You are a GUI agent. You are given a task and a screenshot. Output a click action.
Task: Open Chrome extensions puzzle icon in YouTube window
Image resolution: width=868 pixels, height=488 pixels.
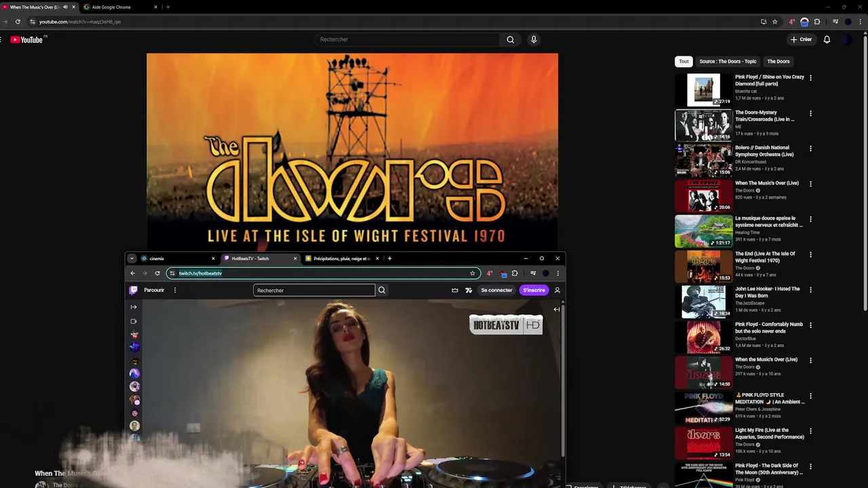coord(817,22)
